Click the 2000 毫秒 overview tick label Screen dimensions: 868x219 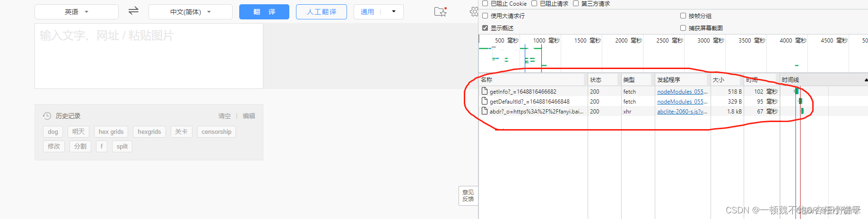[x=628, y=41]
